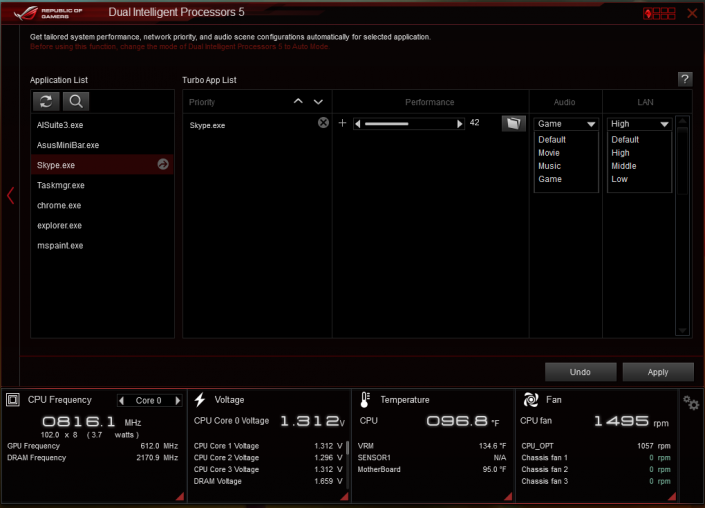Screen dimensions: 705x508
Task: Click the performance slider track
Action: [x=409, y=124]
